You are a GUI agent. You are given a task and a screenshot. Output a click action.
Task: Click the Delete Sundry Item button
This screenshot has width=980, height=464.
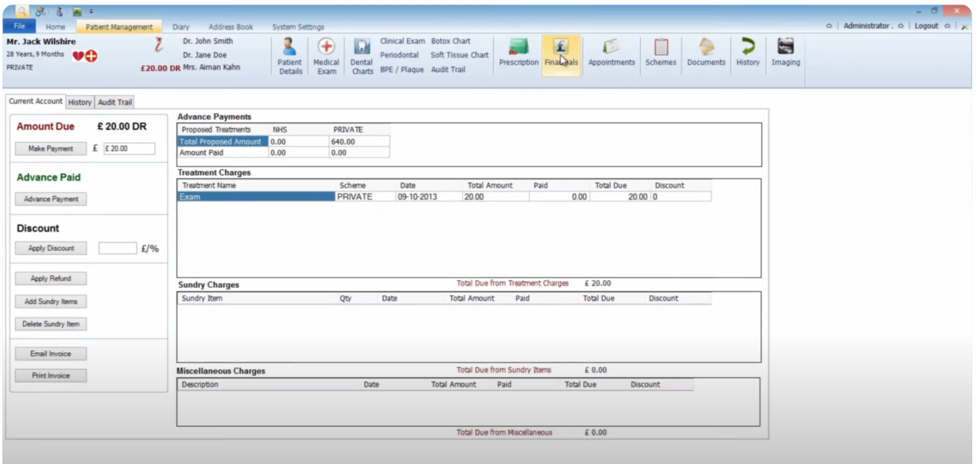pos(51,324)
